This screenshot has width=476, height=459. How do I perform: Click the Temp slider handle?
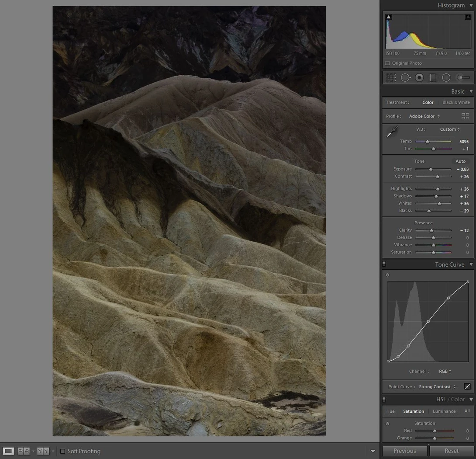[x=428, y=142]
